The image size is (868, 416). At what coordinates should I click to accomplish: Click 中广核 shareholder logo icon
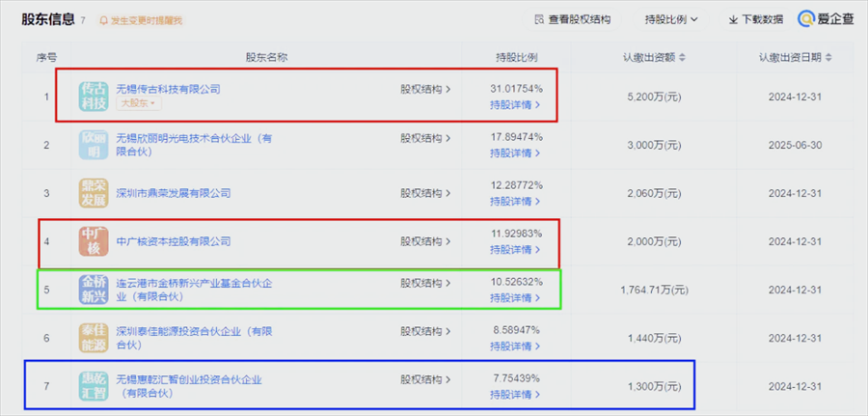93,241
